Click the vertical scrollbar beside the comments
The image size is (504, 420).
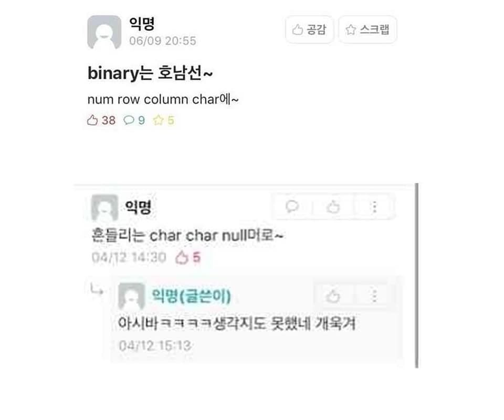[x=416, y=276]
